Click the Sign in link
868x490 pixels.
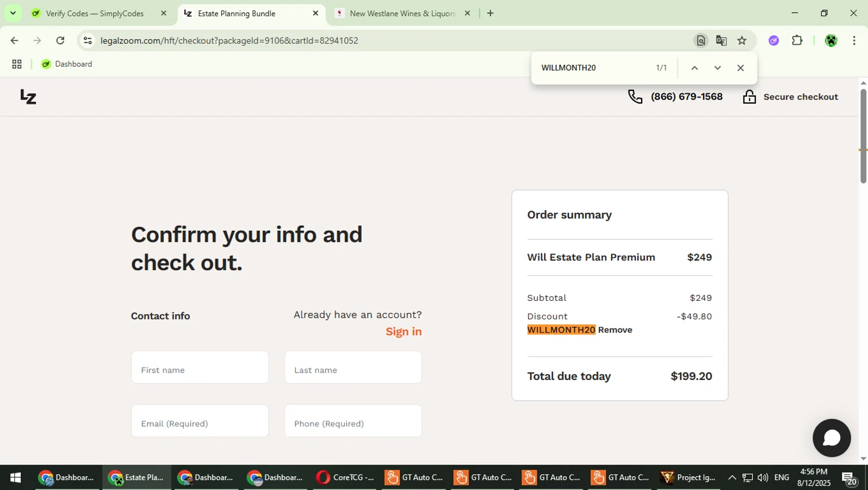(x=403, y=331)
